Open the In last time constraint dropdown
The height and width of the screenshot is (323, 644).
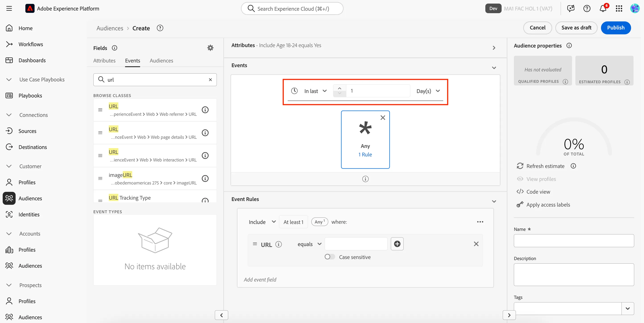pyautogui.click(x=315, y=91)
